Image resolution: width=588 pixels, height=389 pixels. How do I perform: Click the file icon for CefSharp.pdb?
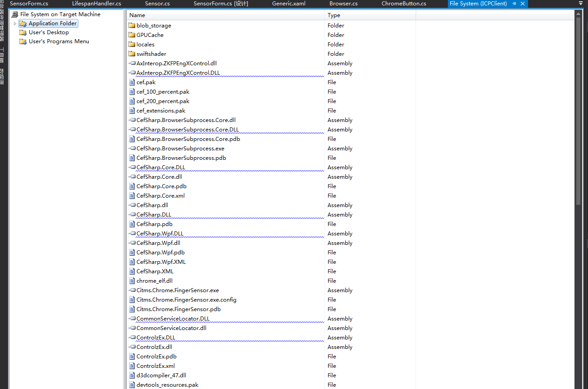tap(132, 224)
